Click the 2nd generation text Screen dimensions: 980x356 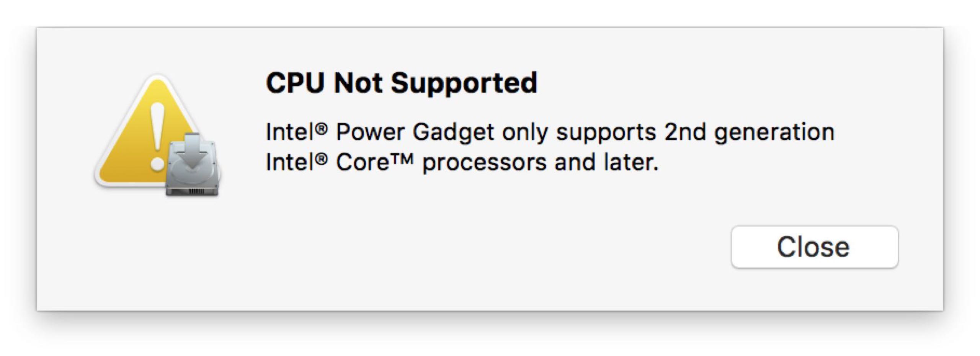click(749, 132)
